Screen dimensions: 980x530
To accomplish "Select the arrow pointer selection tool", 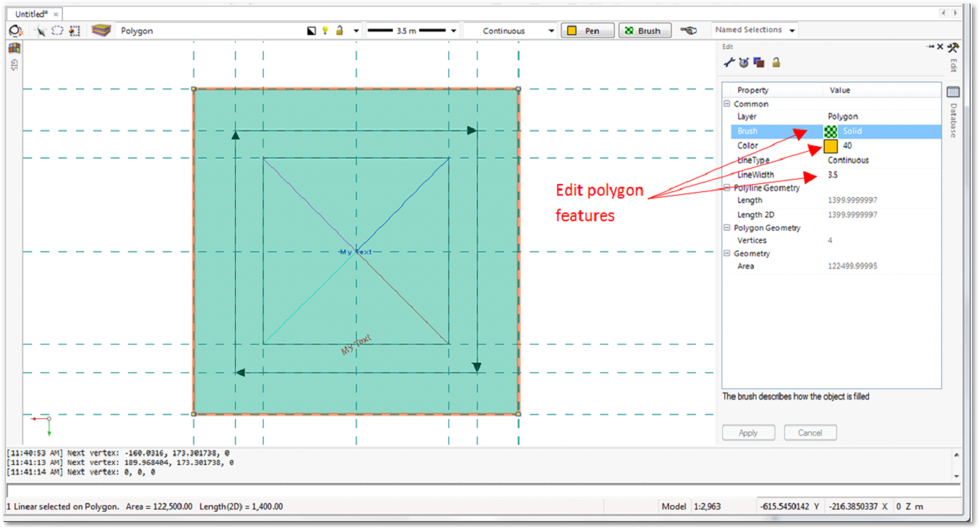I will 41,31.
